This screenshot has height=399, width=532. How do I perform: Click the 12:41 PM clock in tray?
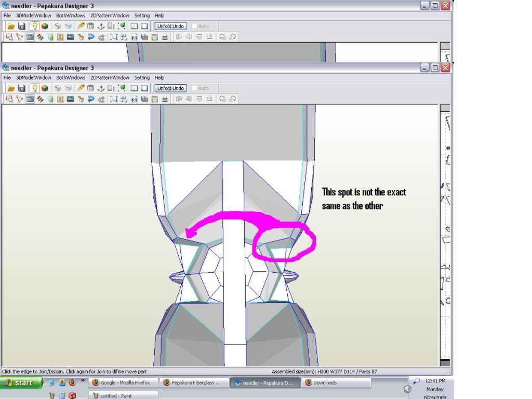(x=435, y=381)
